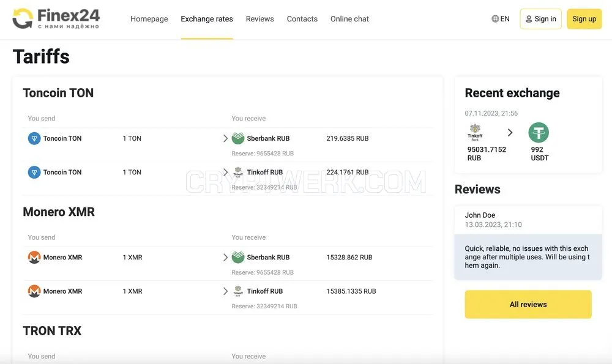Image resolution: width=612 pixels, height=364 pixels.
Task: Click '1 TON' in the Sberbank row
Action: tap(132, 138)
